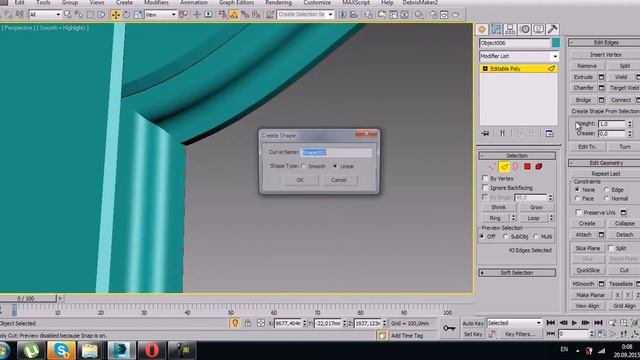The image size is (640, 360).
Task: Click the Auto Key button
Action: coord(473,323)
